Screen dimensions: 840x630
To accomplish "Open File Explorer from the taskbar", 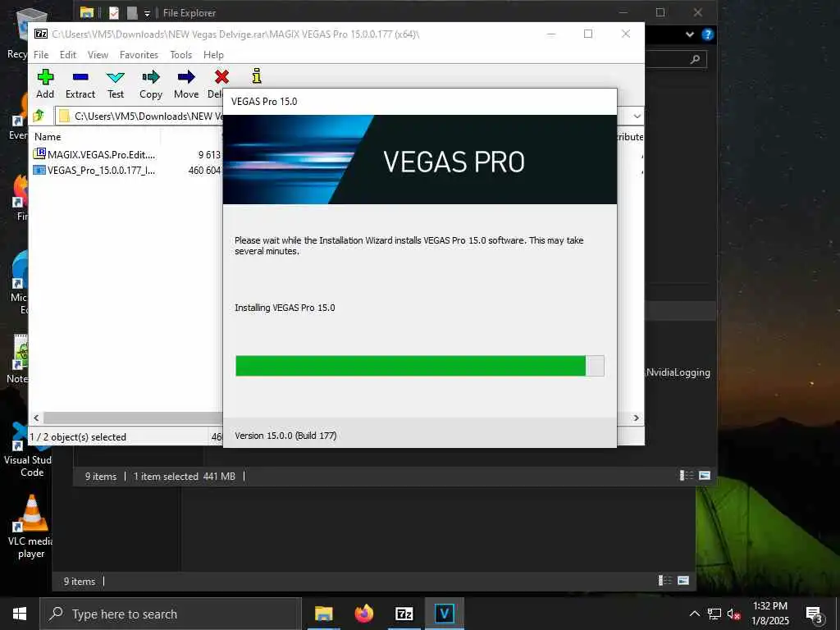I will [323, 614].
